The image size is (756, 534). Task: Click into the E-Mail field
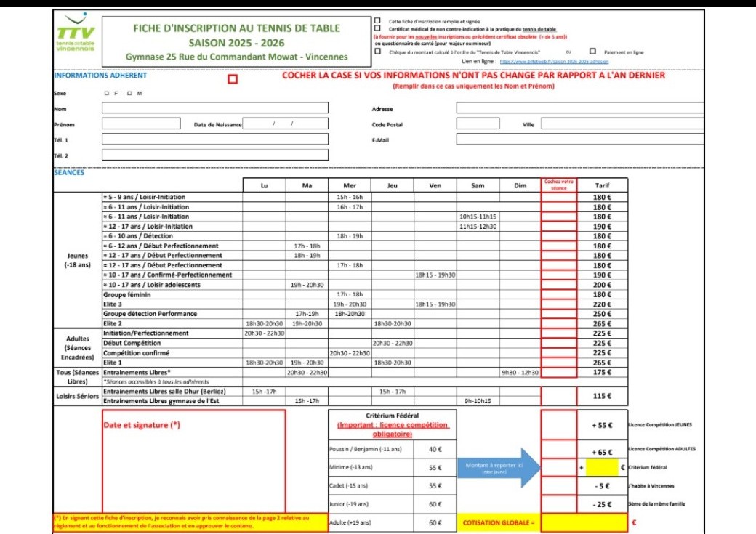tap(580, 139)
